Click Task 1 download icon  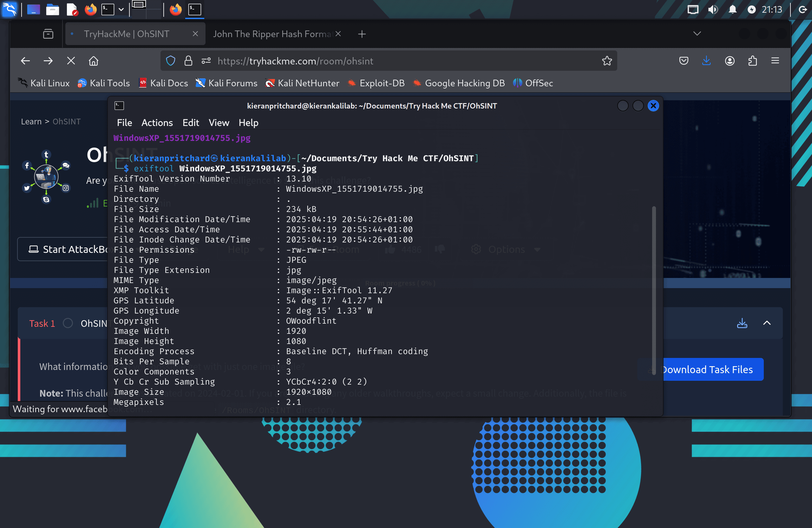tap(742, 323)
